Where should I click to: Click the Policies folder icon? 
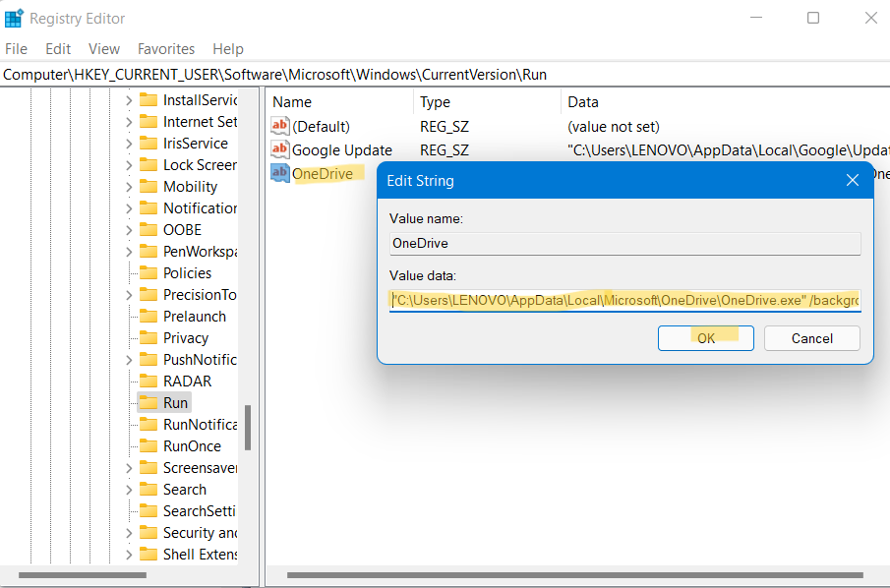148,273
